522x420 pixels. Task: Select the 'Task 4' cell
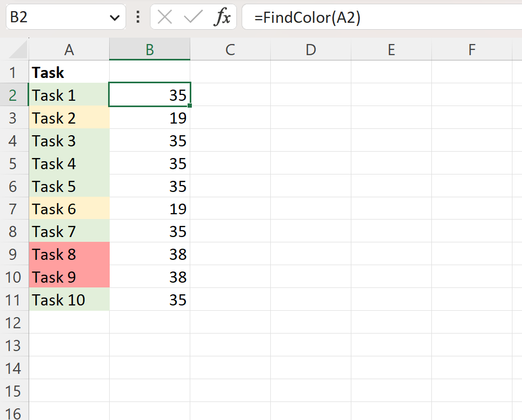(x=69, y=163)
